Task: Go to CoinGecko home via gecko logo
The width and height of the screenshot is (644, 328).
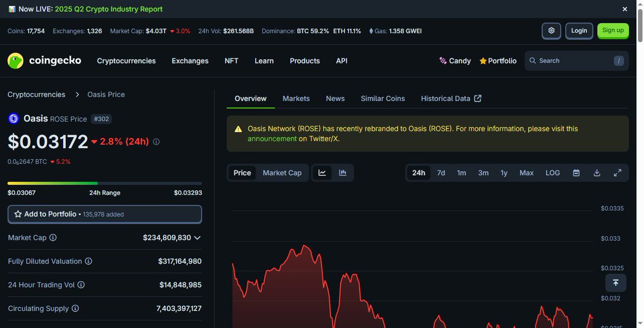Action: tap(45, 61)
